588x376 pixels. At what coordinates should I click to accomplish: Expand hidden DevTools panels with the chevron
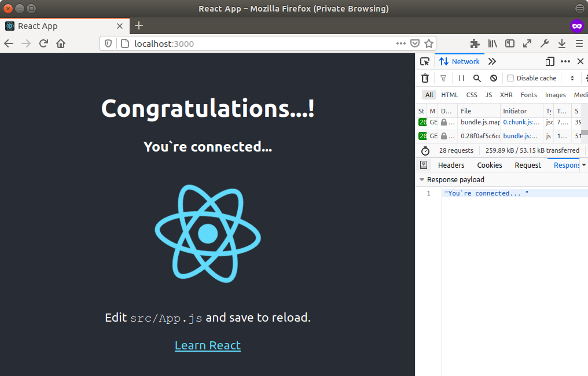[x=491, y=61]
